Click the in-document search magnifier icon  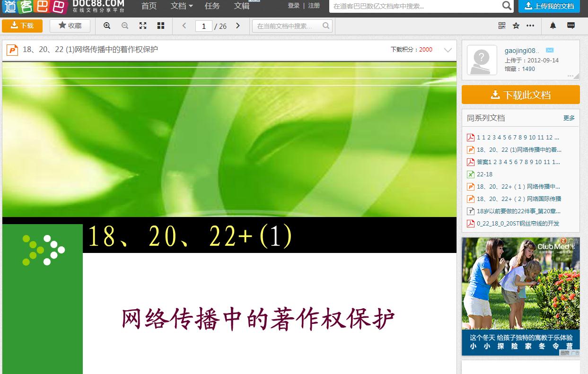(326, 26)
